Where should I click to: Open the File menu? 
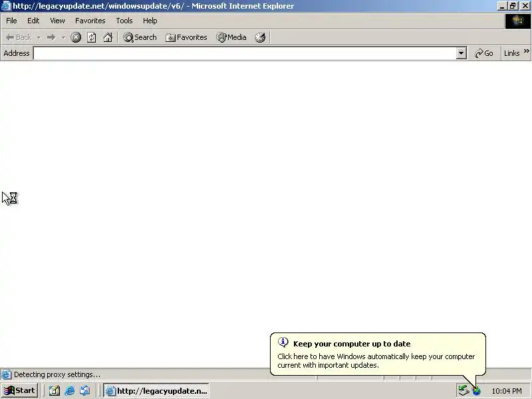coord(11,21)
